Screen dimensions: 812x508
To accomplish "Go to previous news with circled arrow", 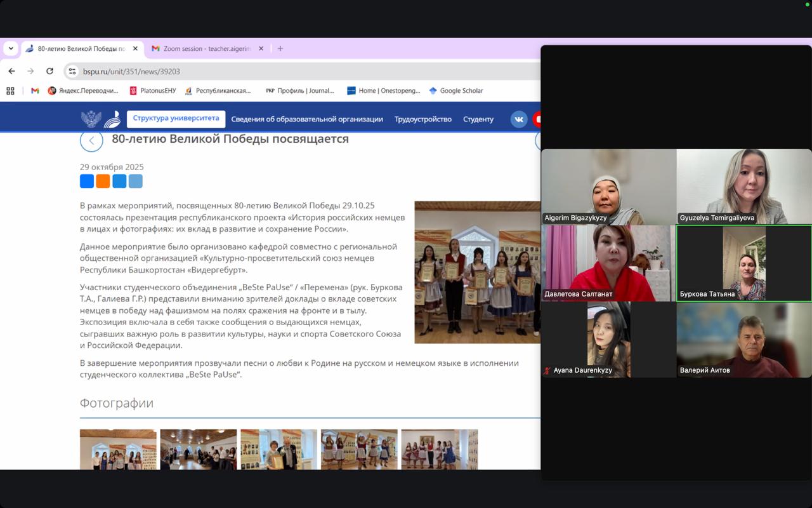I will tap(91, 141).
